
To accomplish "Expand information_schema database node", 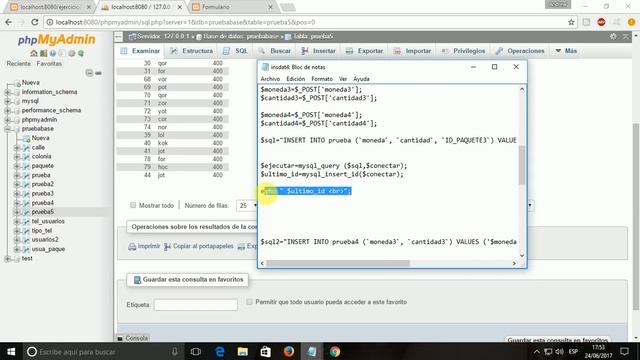I will coord(7,92).
